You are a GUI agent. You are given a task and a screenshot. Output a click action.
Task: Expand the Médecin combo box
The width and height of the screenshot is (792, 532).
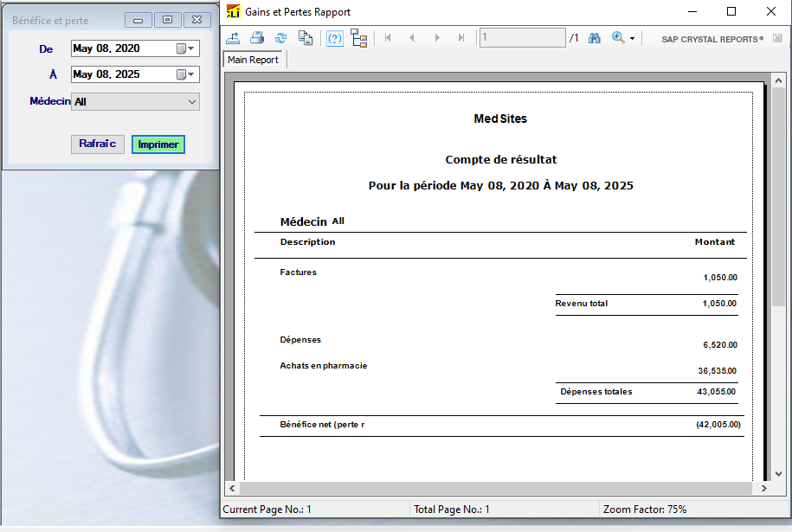click(x=192, y=102)
